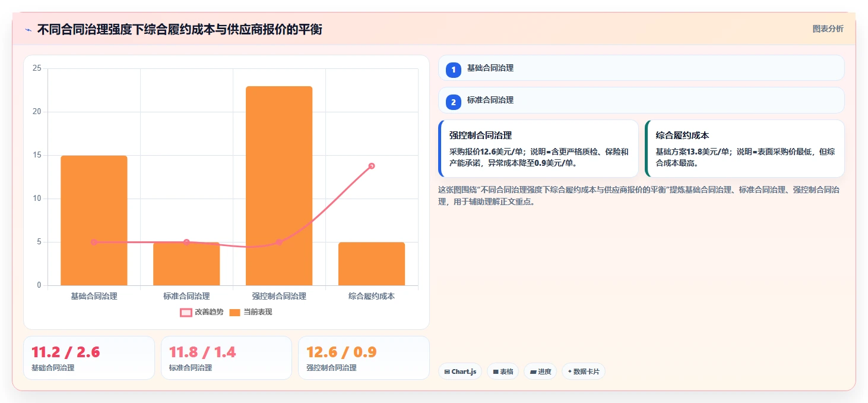
Task: Click the 标准合同治理 orange bar
Action: coord(186,264)
